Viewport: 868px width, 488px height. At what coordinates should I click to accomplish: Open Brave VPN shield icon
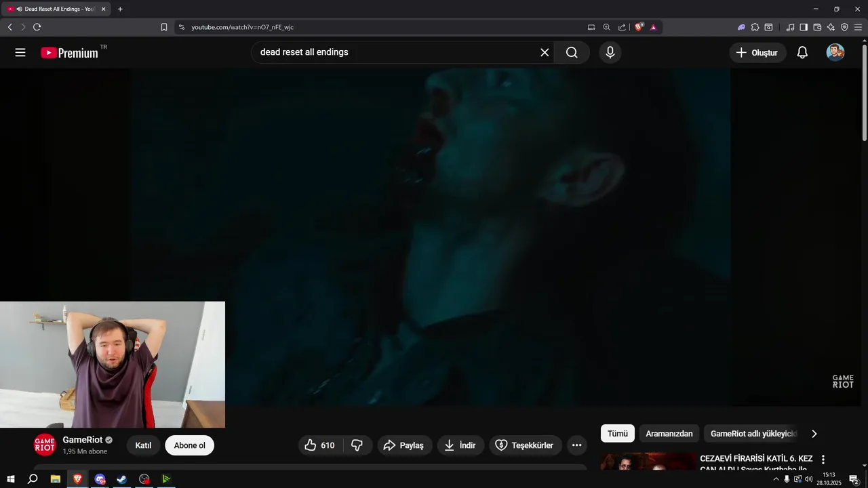pos(844,27)
